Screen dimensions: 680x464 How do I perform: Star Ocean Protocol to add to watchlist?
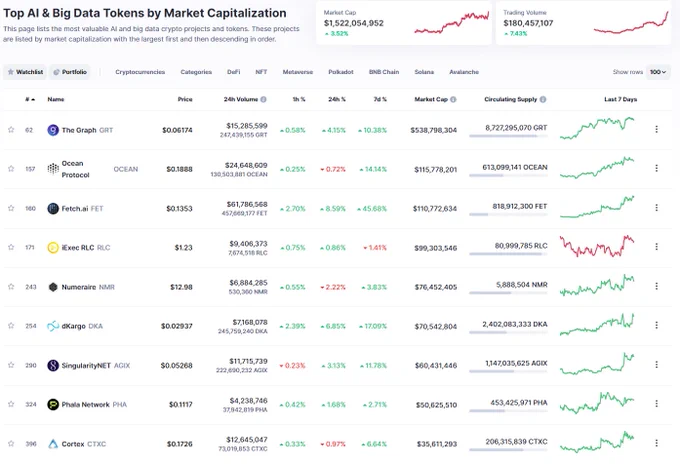click(11, 169)
